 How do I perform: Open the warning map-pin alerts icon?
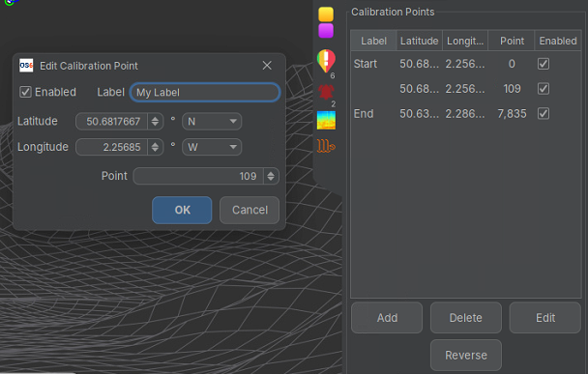(x=326, y=61)
